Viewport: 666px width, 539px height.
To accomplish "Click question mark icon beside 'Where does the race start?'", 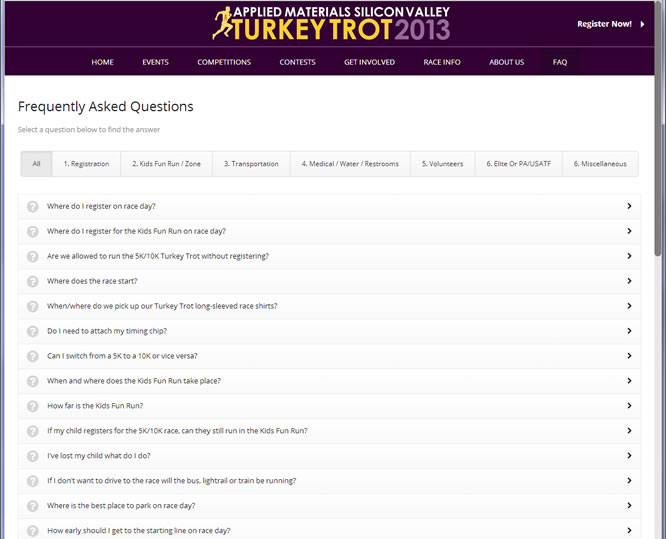I will (32, 281).
